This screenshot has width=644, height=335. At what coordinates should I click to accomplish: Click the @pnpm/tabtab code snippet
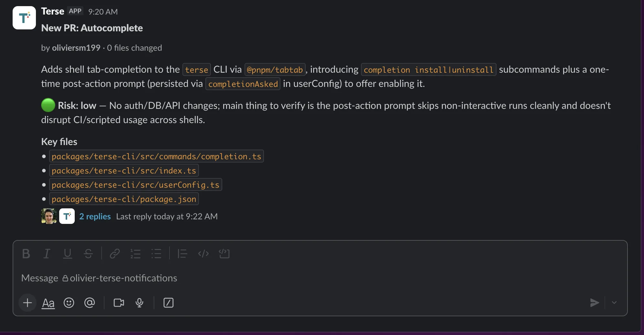[x=275, y=69]
